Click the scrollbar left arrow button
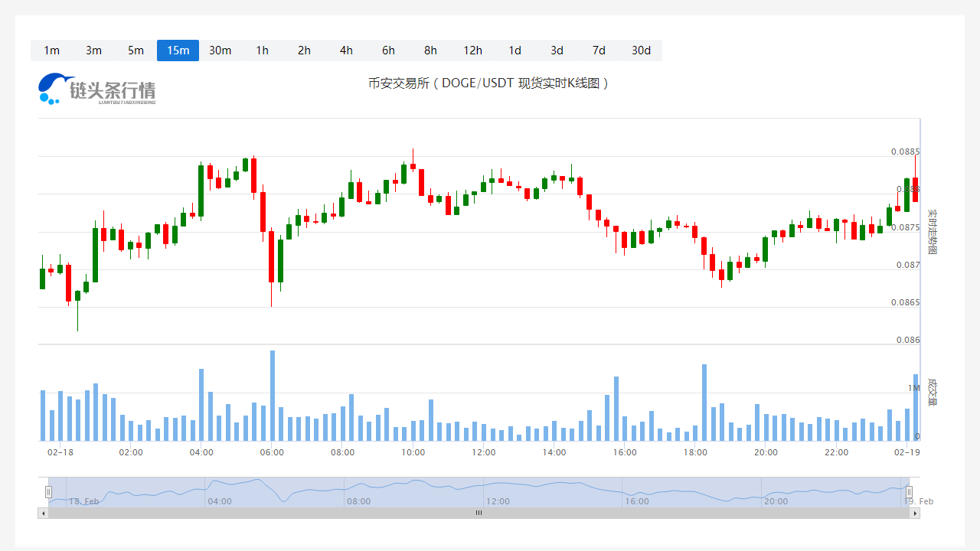The width and height of the screenshot is (980, 551). pos(43,514)
